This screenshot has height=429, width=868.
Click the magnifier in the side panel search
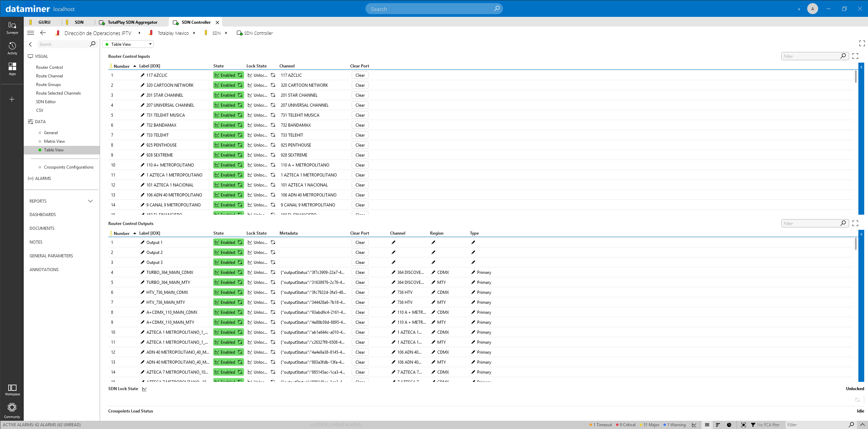click(92, 44)
